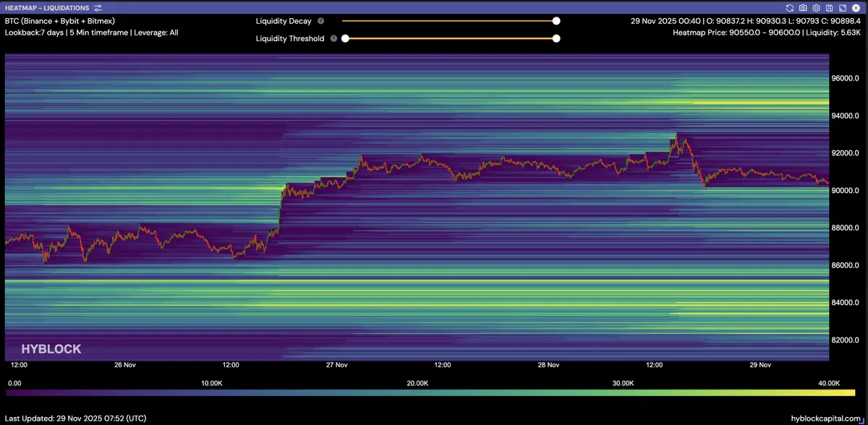
Task: Click the Liquidity Threshold help icon
Action: tap(333, 39)
